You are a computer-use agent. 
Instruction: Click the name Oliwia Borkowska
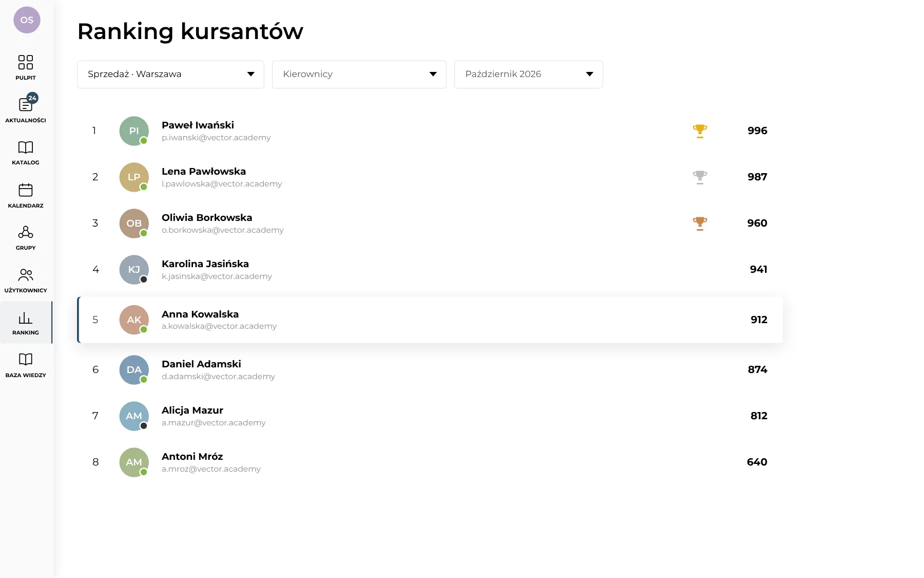pos(207,218)
